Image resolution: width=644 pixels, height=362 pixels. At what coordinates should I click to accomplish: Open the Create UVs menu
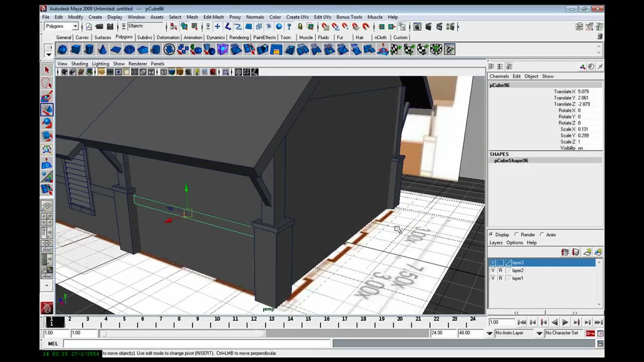pos(297,17)
